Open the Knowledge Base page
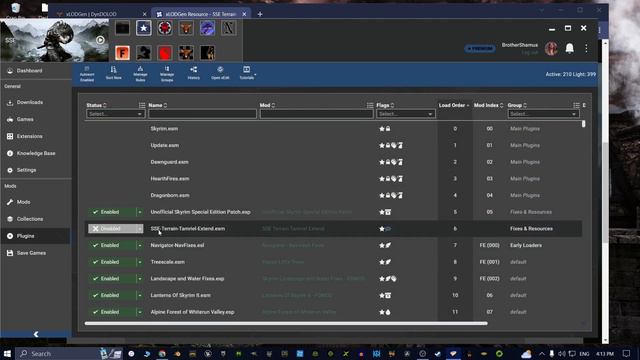This screenshot has height=360, width=640. pyautogui.click(x=36, y=153)
